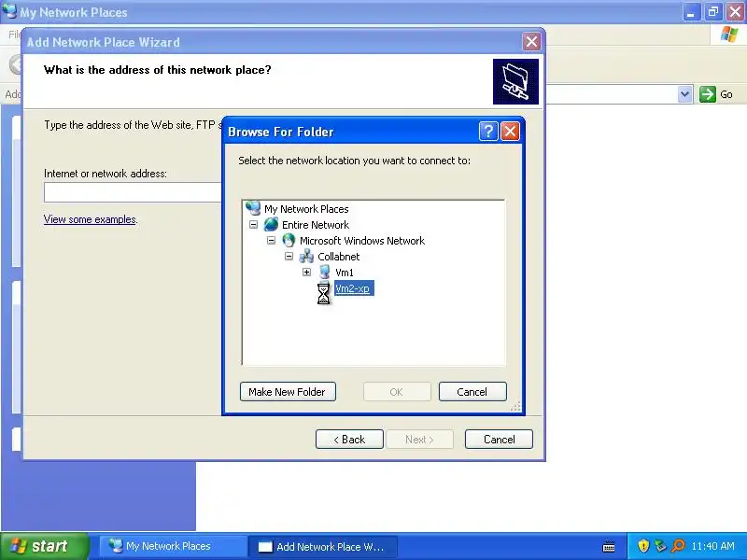747x560 pixels.
Task: Switch to My Network Places taskbar button
Action: coord(173,546)
